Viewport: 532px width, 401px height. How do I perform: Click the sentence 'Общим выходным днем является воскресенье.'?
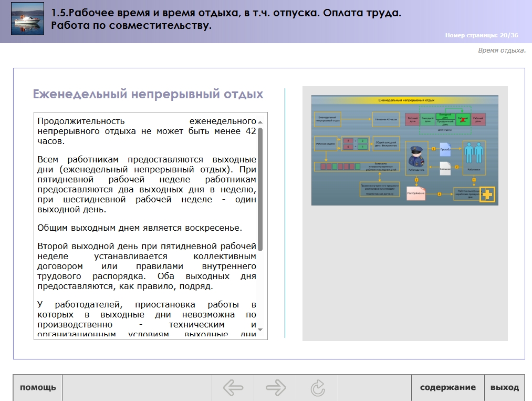(x=140, y=228)
